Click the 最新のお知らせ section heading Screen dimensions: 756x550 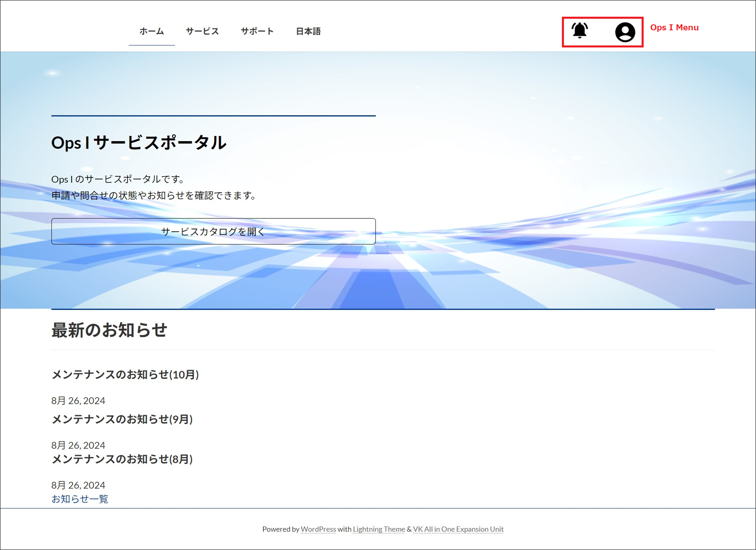coord(109,330)
